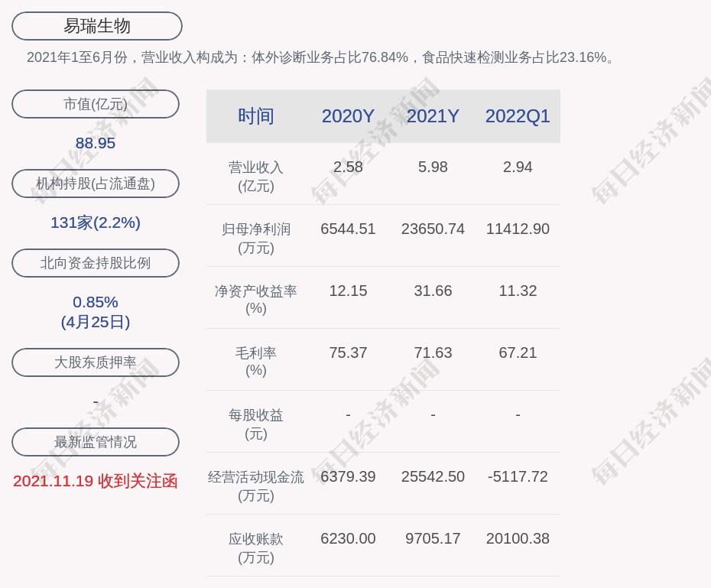
Task: Click ROE value 11.32
Action: [x=518, y=291]
